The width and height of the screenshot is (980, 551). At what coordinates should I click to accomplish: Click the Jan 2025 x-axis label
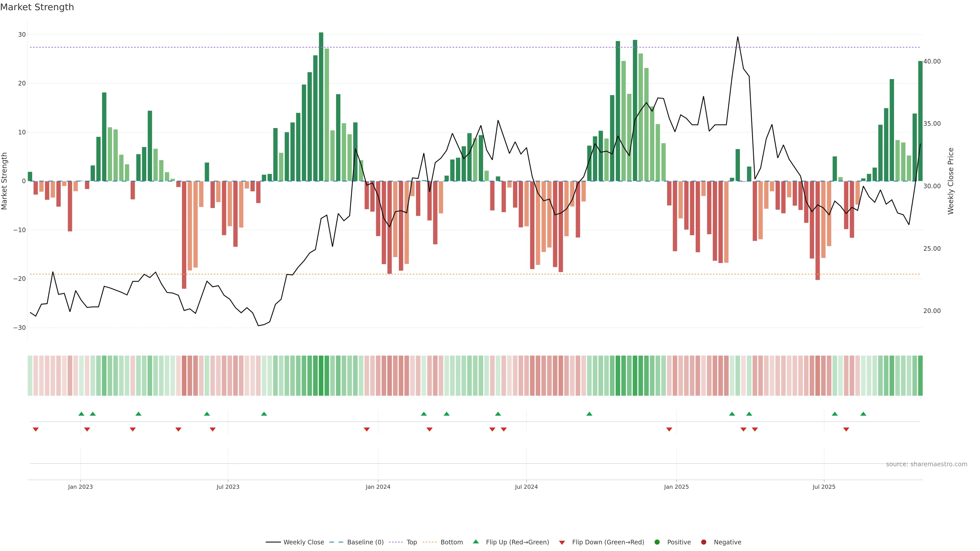(x=676, y=487)
